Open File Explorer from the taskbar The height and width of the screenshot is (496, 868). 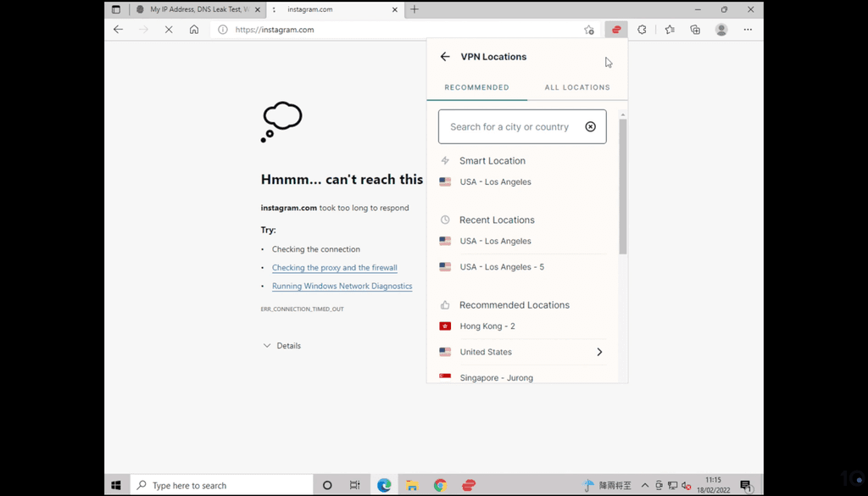[412, 486]
